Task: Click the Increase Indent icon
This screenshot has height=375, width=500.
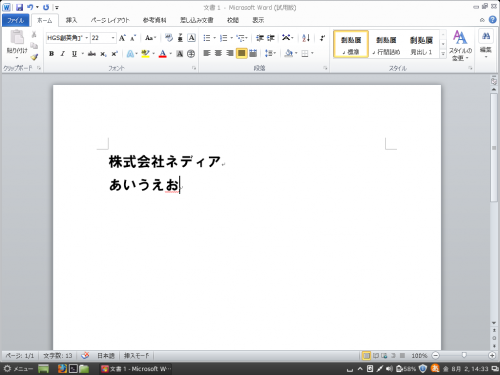Action: click(x=271, y=38)
